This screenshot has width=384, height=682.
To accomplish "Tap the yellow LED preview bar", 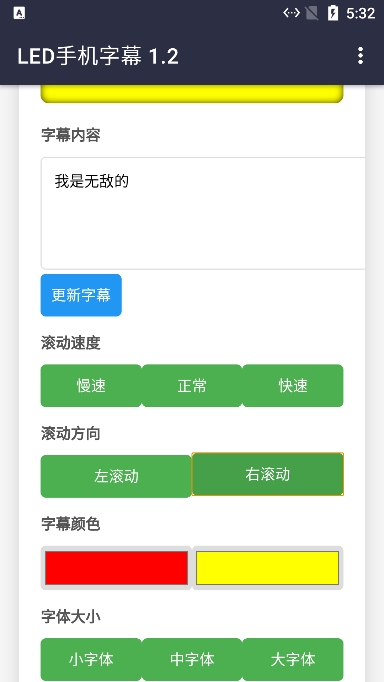I will click(x=192, y=94).
